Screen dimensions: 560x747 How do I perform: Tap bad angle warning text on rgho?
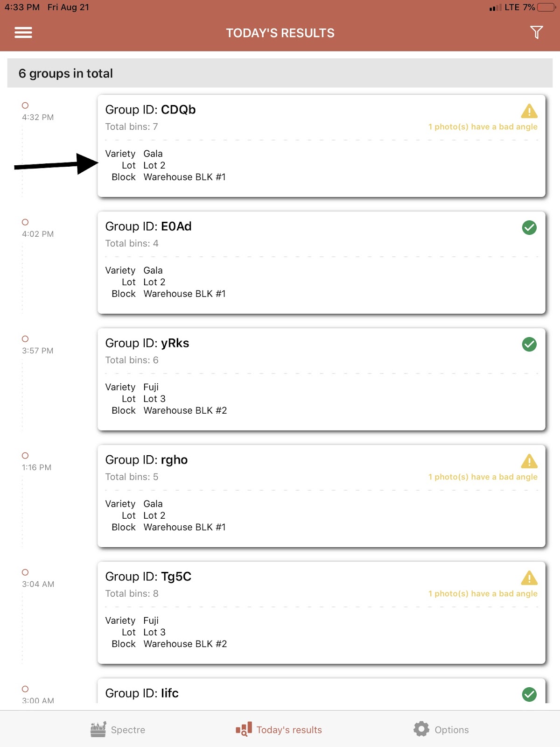[483, 477]
